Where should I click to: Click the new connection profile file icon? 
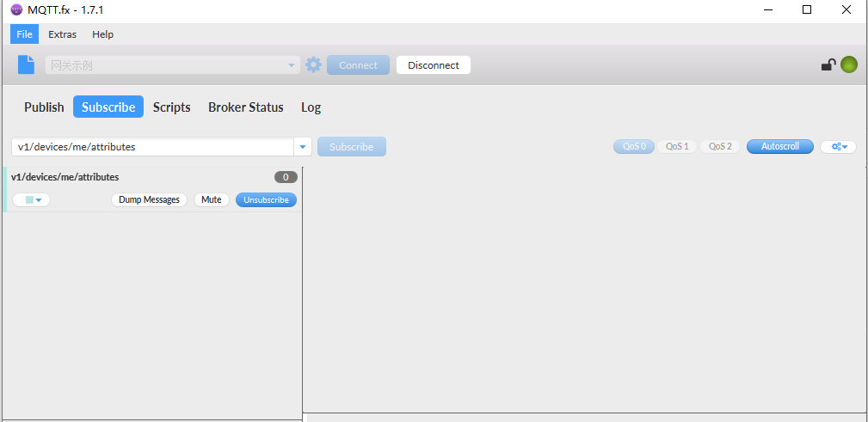[x=26, y=64]
